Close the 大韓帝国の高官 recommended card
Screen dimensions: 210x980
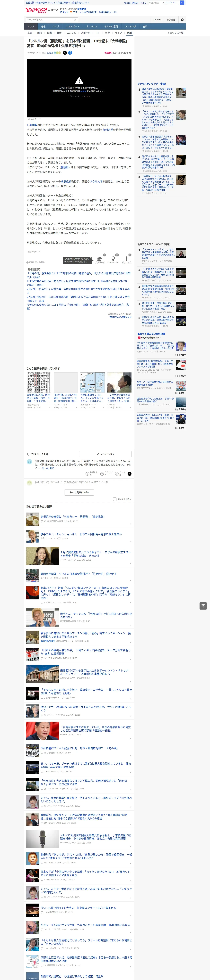pos(50,408)
